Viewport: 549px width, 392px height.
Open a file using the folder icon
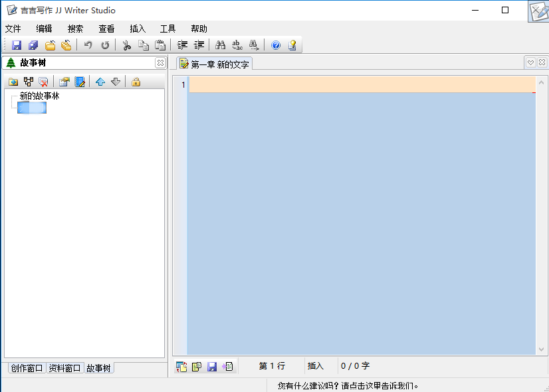click(x=49, y=45)
